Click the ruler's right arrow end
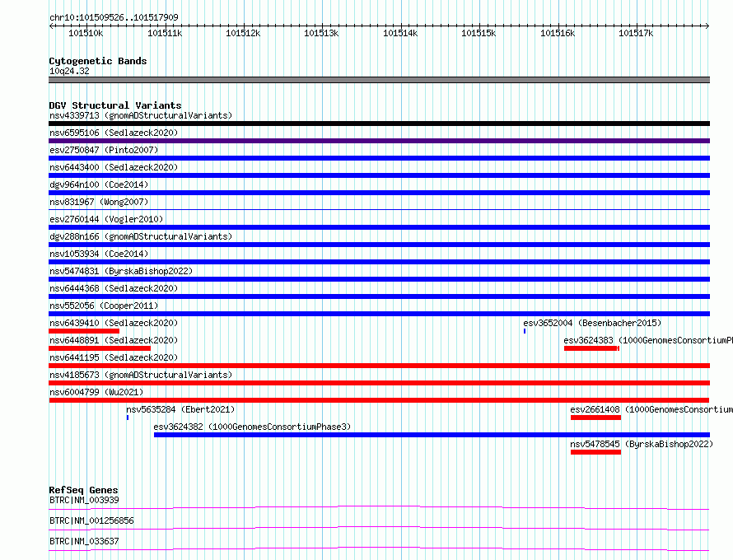Viewport: 733px width, 560px height. click(707, 26)
